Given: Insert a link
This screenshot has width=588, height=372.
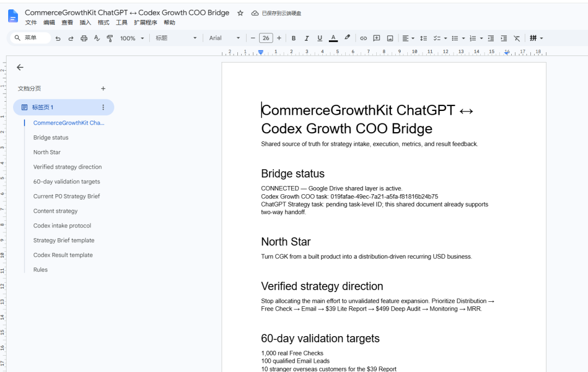Looking at the screenshot, I should 363,38.
